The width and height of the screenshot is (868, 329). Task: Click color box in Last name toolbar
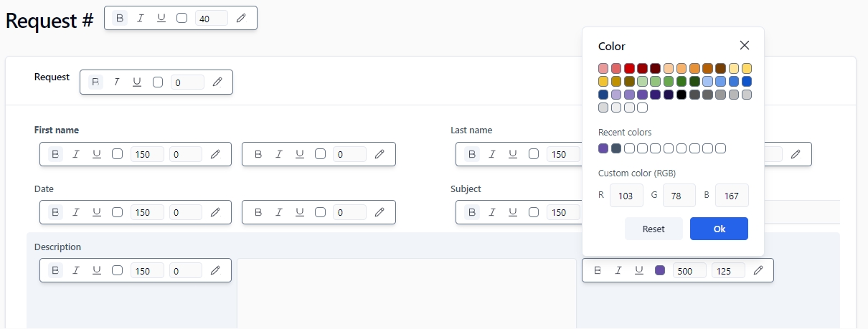click(534, 153)
